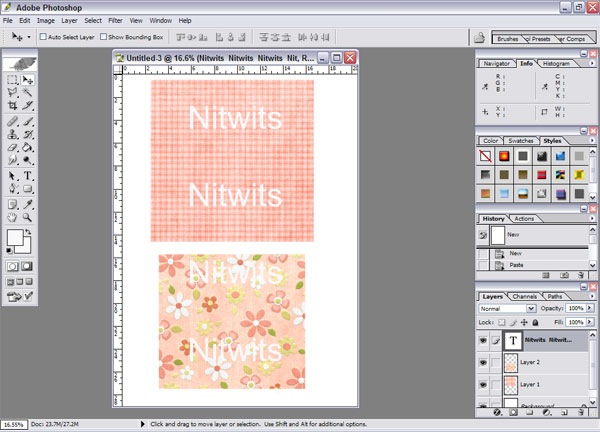The image size is (600, 432).
Task: Hide Layer 2 with its eye icon
Action: pyautogui.click(x=485, y=361)
